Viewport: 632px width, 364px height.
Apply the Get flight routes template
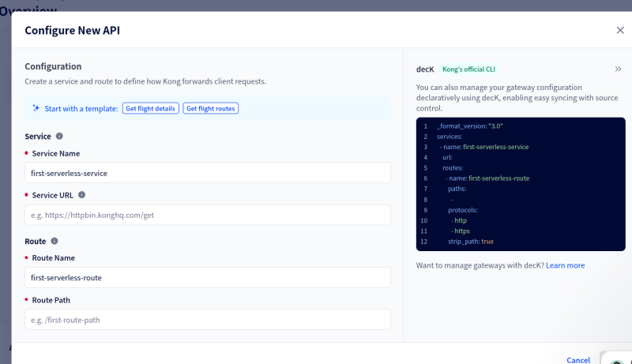pyautogui.click(x=210, y=108)
